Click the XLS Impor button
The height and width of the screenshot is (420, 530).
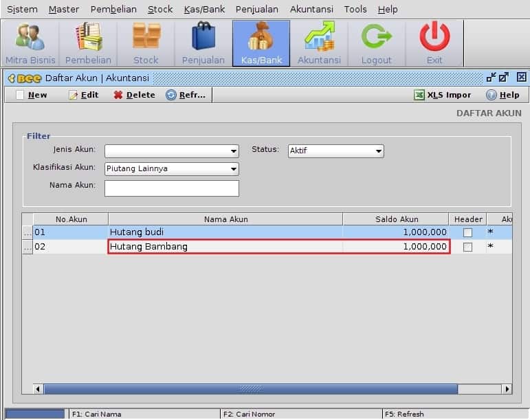click(x=443, y=95)
